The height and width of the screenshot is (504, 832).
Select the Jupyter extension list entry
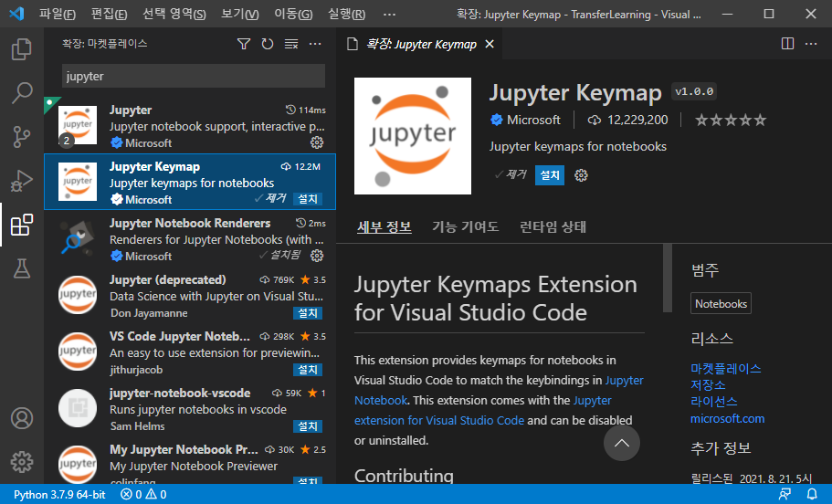(x=190, y=126)
